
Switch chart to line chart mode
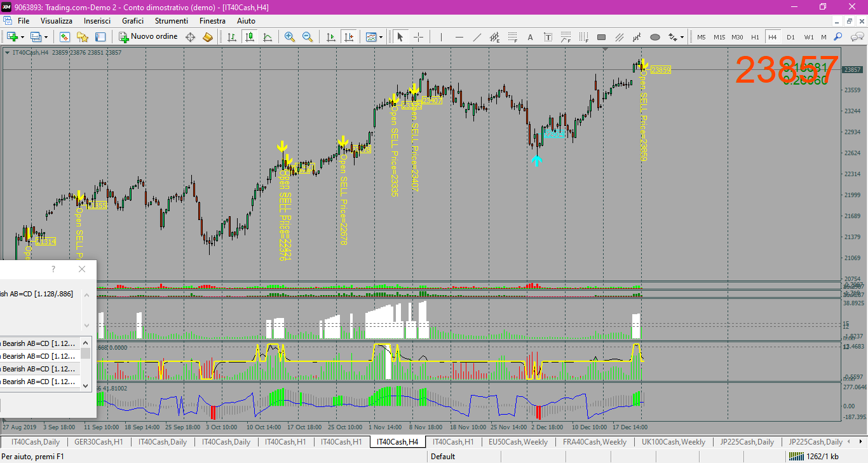pyautogui.click(x=268, y=37)
